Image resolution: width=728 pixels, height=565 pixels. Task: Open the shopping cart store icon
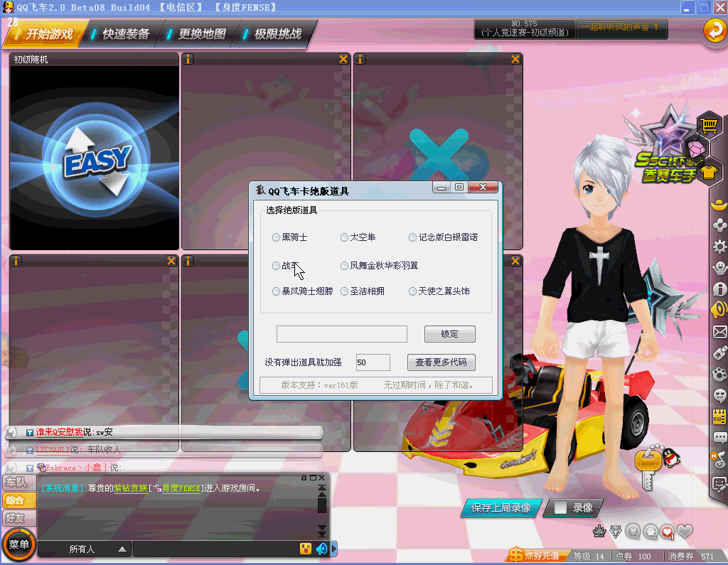(709, 125)
